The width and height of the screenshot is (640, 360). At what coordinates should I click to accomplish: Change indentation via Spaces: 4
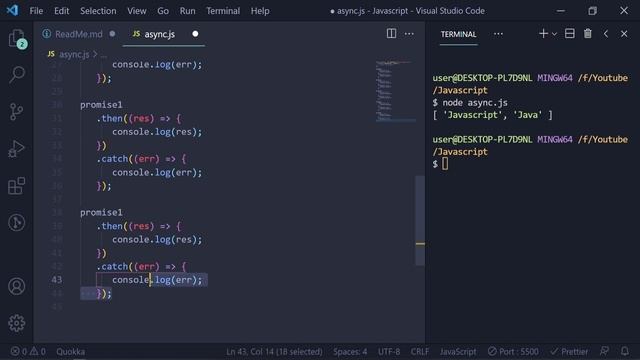tap(350, 351)
